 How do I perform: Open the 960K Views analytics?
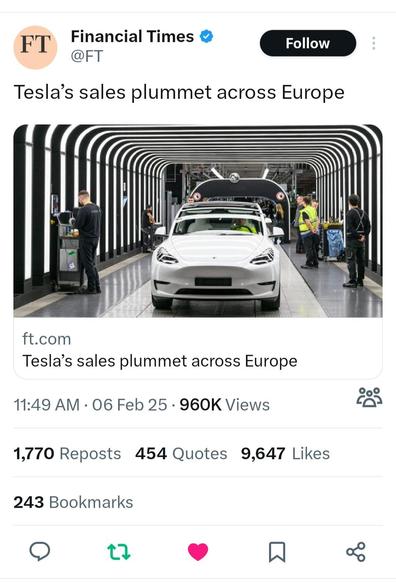[x=225, y=405]
